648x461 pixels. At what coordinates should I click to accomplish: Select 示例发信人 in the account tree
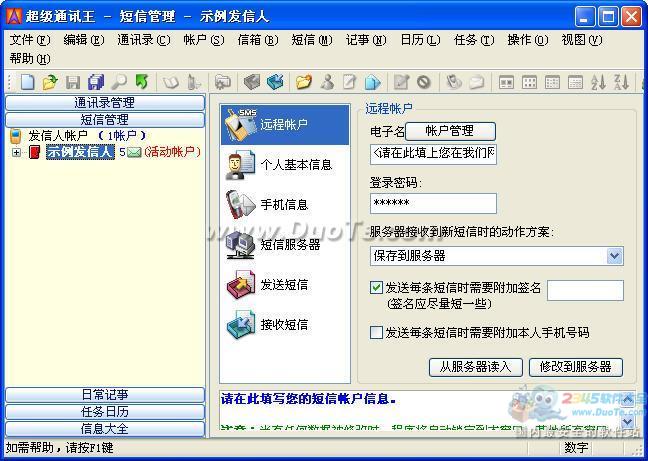(80, 152)
